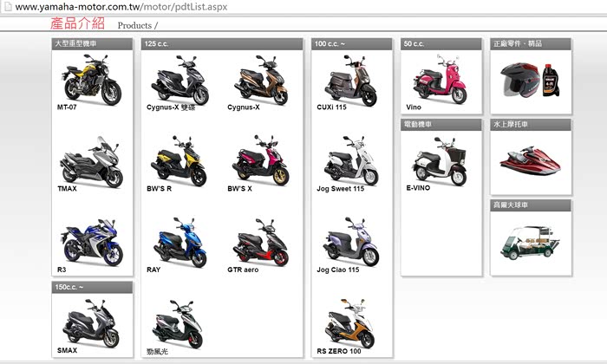Select the yellow BW'S R scooter image
Image resolution: width=607 pixels, height=364 pixels.
(x=179, y=160)
